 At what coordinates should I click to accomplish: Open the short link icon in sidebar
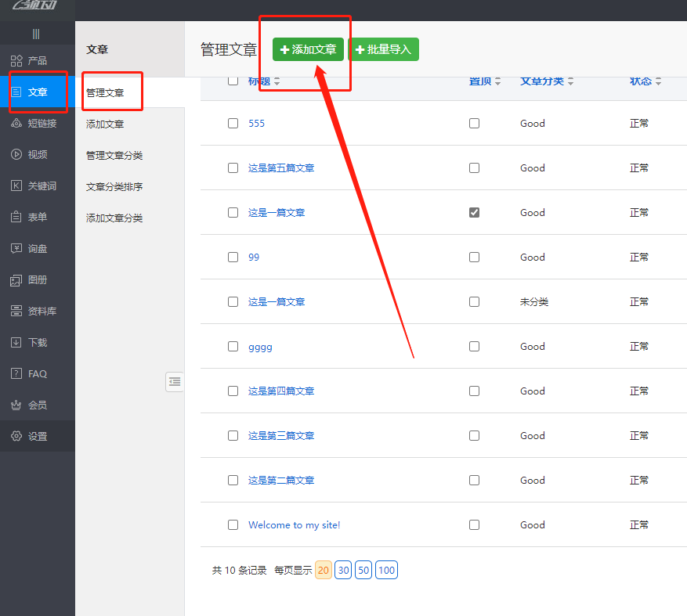16,124
